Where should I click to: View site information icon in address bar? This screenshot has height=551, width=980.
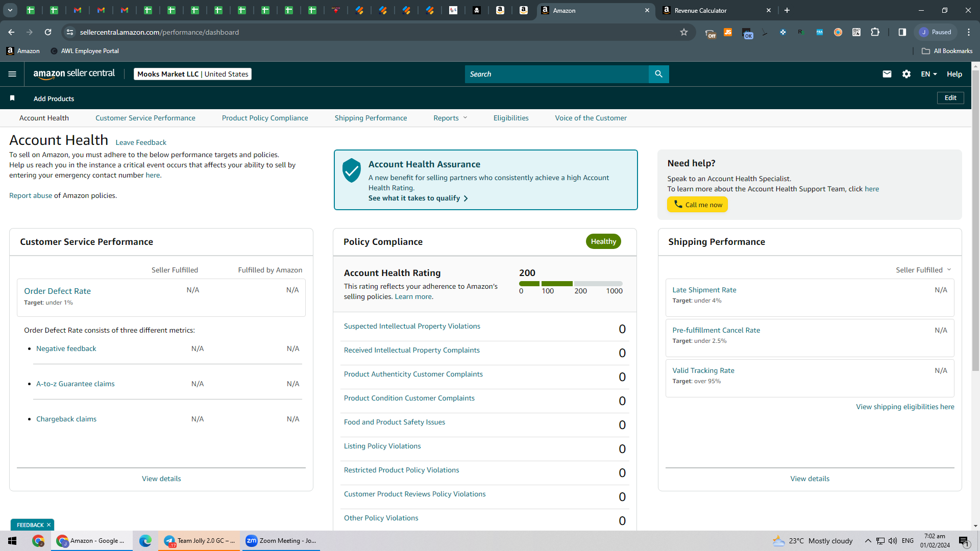70,32
